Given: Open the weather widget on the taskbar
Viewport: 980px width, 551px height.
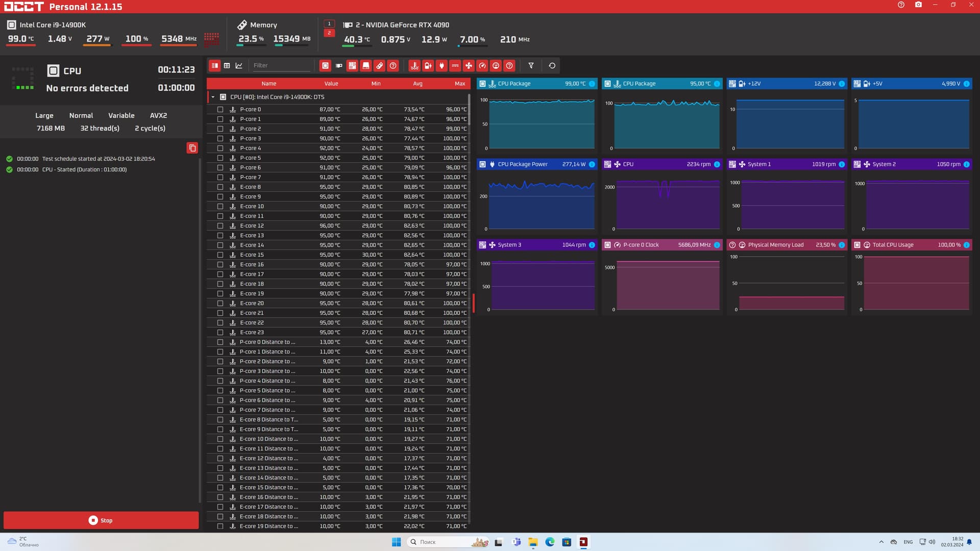Looking at the screenshot, I should pos(23,542).
